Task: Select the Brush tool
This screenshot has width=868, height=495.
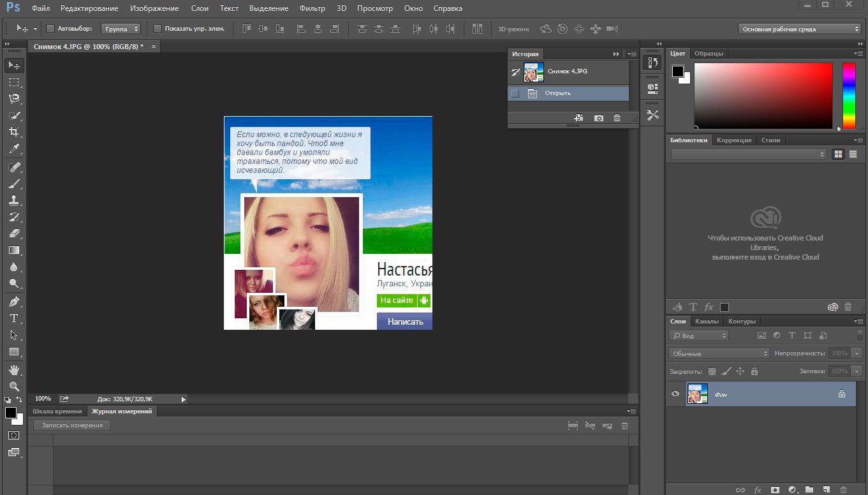Action: click(14, 184)
